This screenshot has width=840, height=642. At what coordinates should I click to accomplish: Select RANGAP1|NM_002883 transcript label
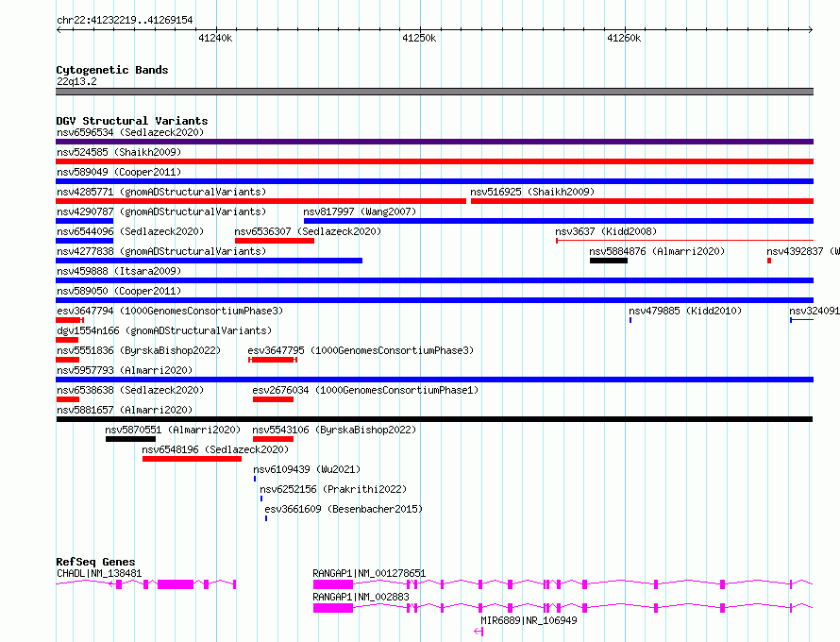[361, 597]
